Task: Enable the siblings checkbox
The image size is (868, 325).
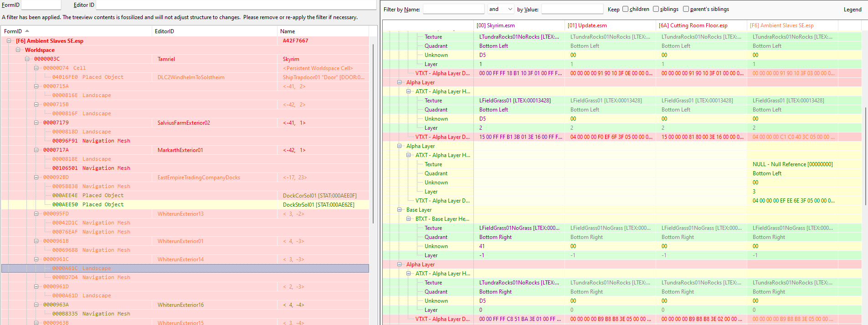Action: pyautogui.click(x=656, y=9)
